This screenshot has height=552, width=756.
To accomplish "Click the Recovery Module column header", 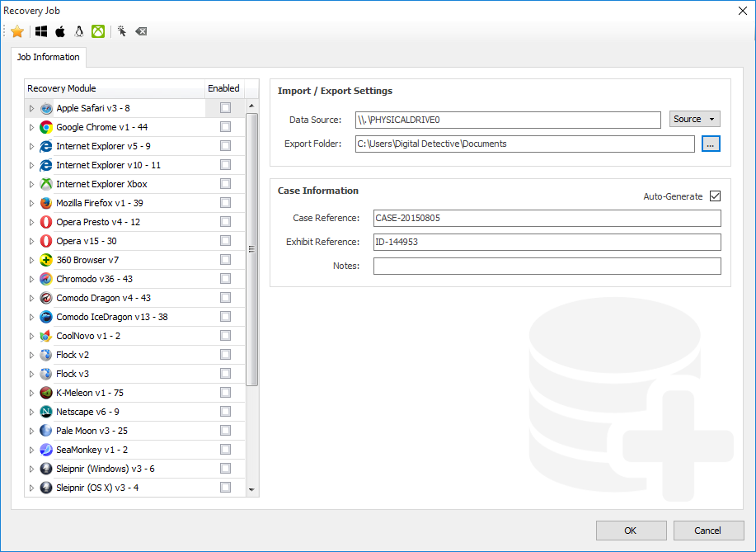I will [115, 88].
